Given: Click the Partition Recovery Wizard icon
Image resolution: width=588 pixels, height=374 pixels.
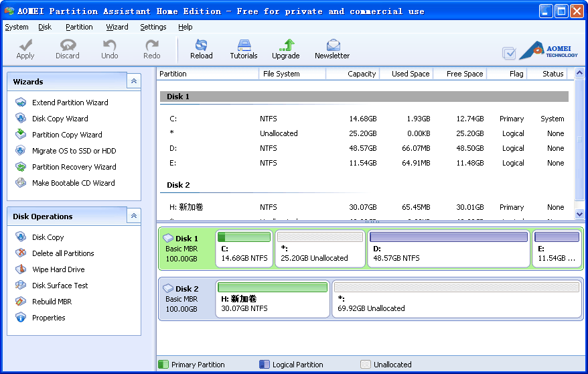Looking at the screenshot, I should point(21,166).
